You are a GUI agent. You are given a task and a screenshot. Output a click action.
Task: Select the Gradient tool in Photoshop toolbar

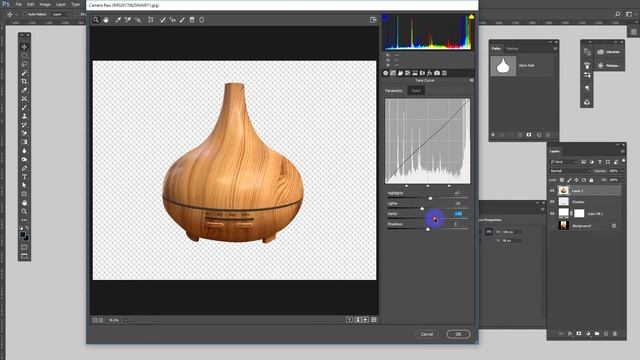click(x=24, y=142)
